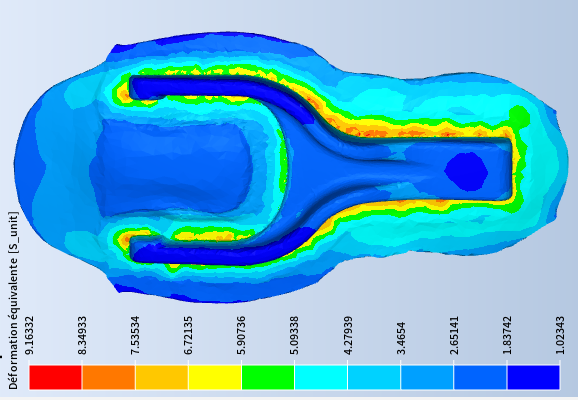The height and width of the screenshot is (400, 578).
Task: Click the dark blue hexagonal spot on handle
Action: pos(466,172)
